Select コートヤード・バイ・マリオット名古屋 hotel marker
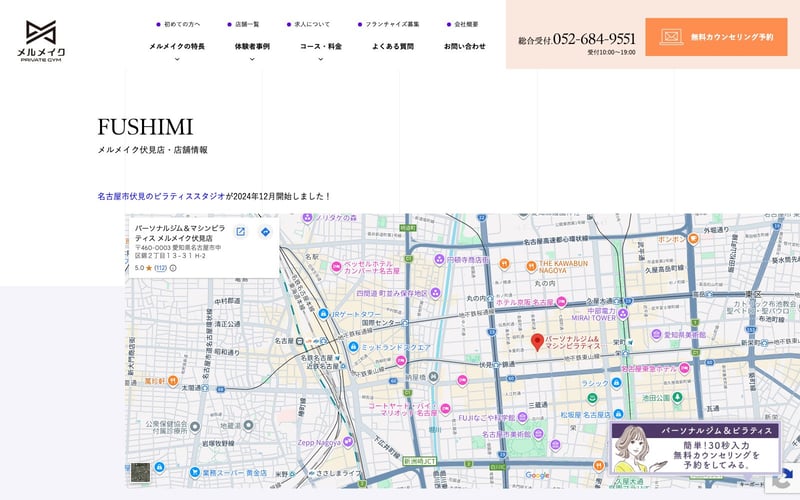The image size is (800, 500). 445,409
